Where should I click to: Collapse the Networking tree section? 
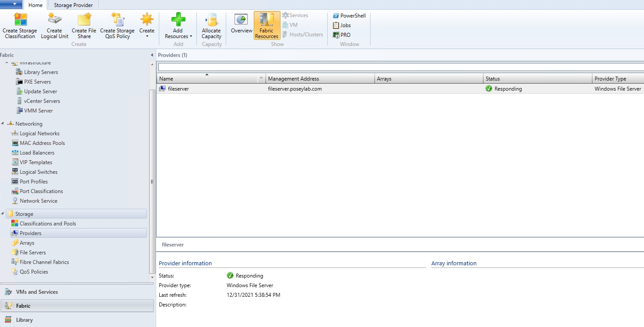pos(3,123)
